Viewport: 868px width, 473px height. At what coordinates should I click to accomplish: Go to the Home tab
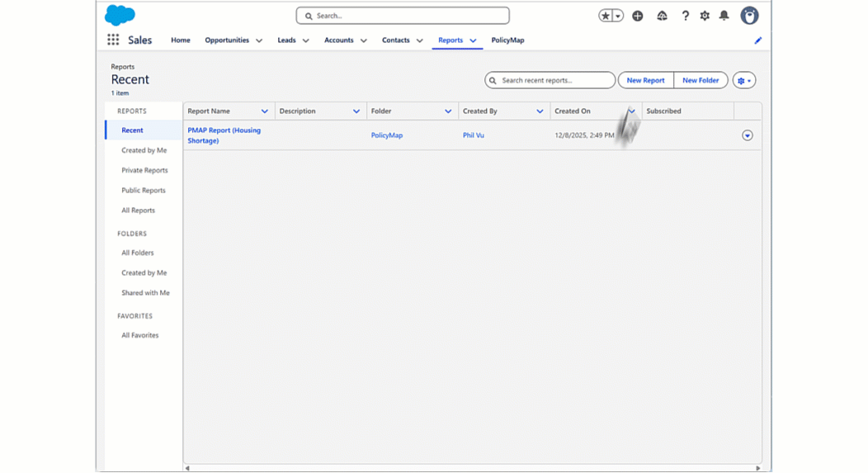coord(181,40)
